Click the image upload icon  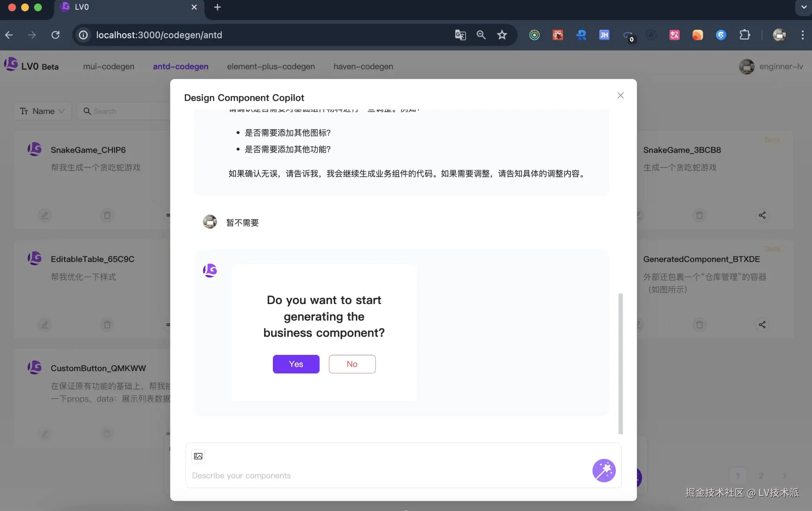pos(198,456)
